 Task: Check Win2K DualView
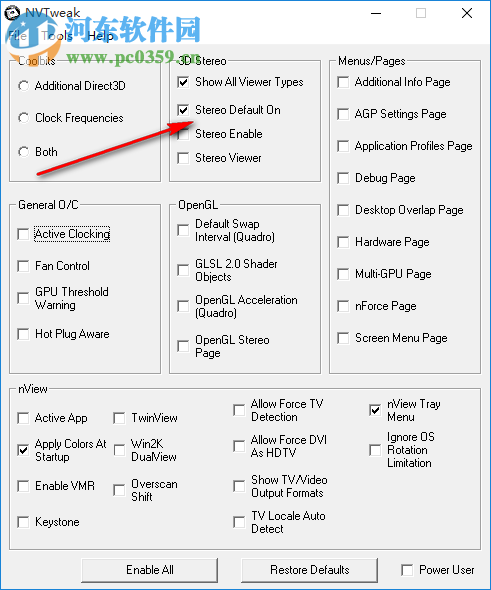pyautogui.click(x=119, y=450)
